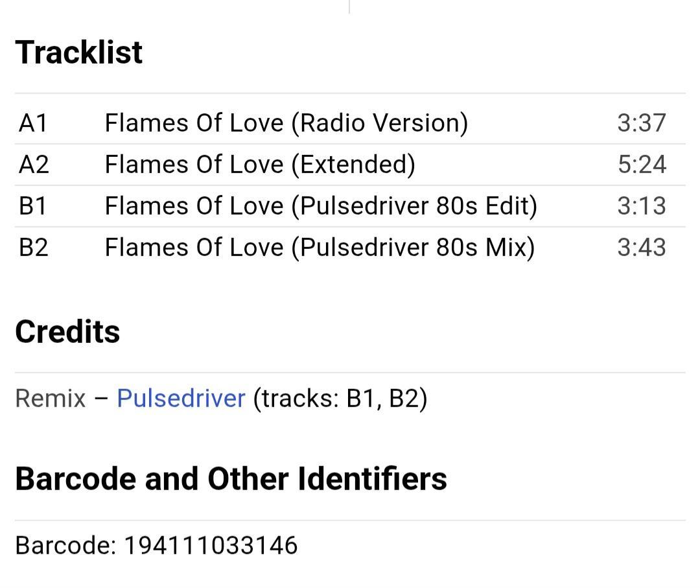Click the barcode number 194111033146

pyautogui.click(x=211, y=545)
